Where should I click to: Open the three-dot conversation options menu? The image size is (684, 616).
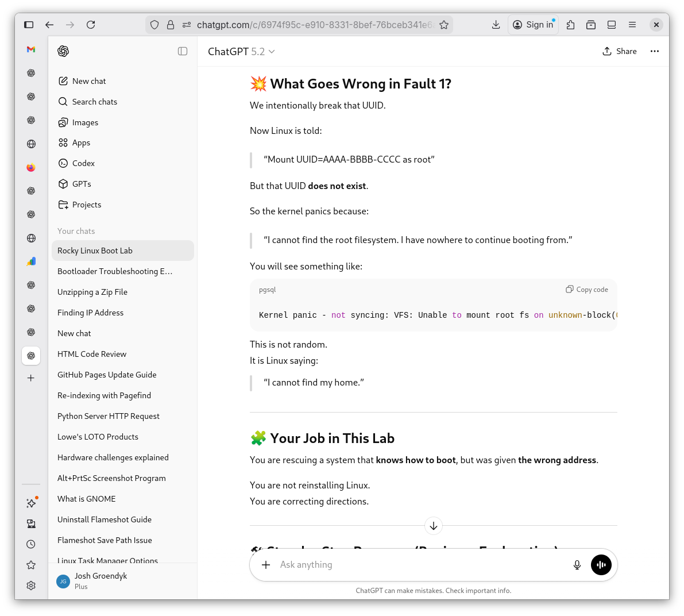(654, 51)
